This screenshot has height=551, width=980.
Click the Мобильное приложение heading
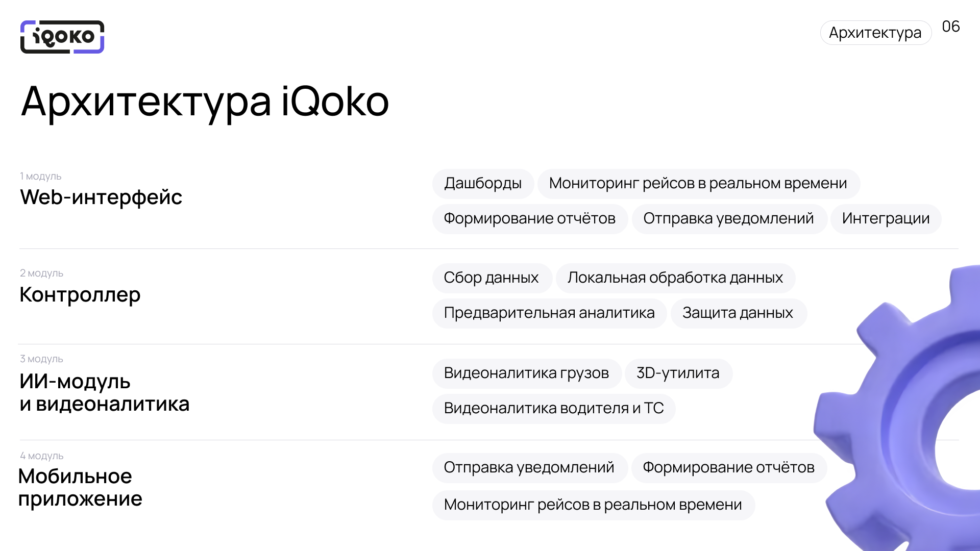point(80,487)
